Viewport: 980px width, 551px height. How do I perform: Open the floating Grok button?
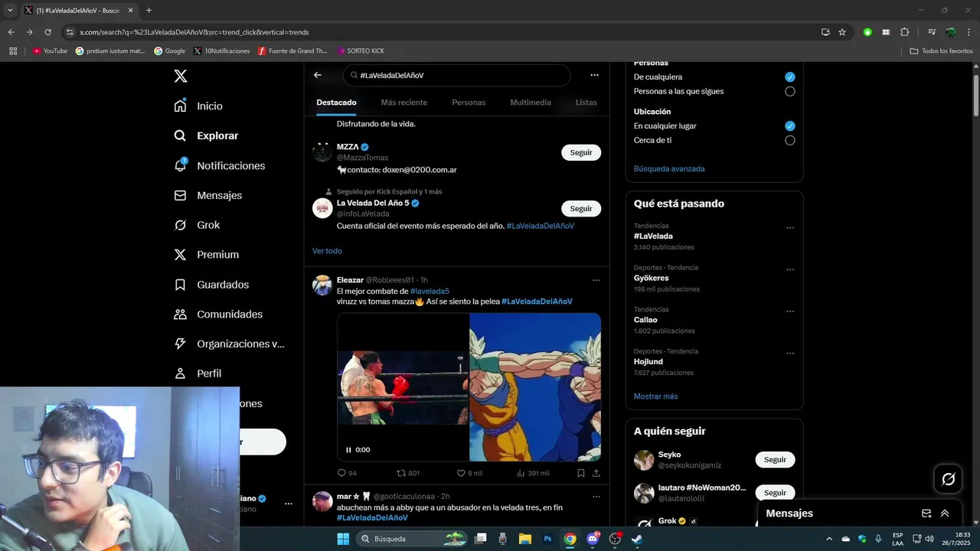coord(948,479)
